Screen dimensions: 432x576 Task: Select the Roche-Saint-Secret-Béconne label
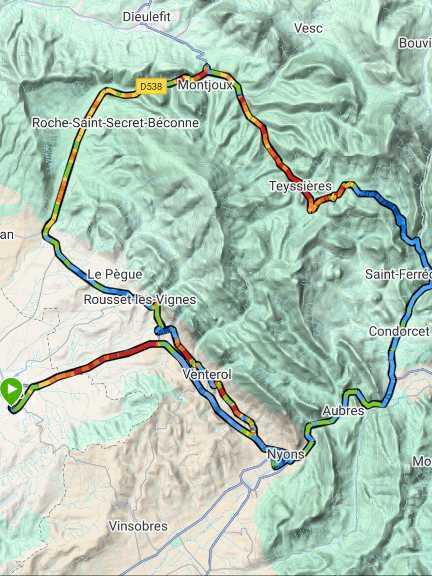click(x=115, y=123)
